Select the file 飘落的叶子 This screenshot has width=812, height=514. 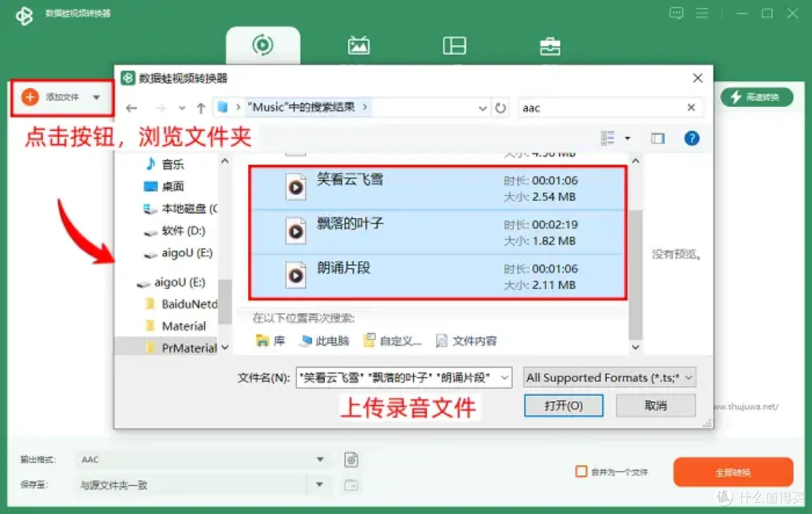tap(438, 232)
